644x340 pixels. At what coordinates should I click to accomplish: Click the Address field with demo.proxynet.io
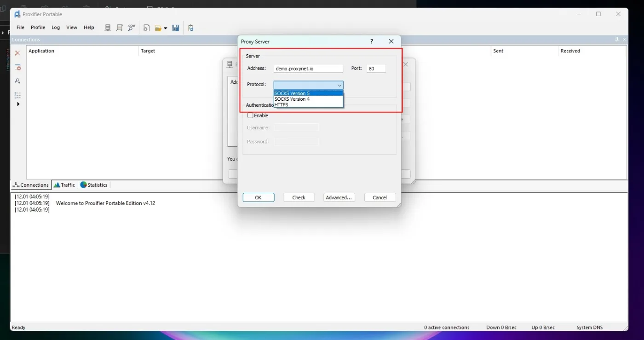tap(308, 69)
